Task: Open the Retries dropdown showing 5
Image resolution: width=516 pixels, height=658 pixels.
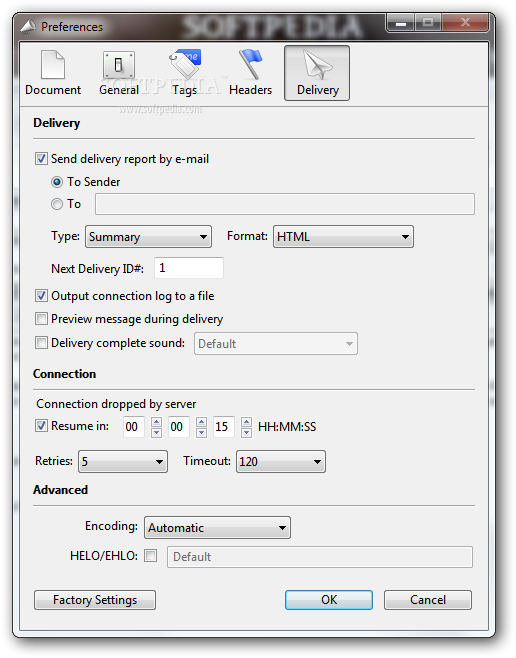Action: coord(123,462)
